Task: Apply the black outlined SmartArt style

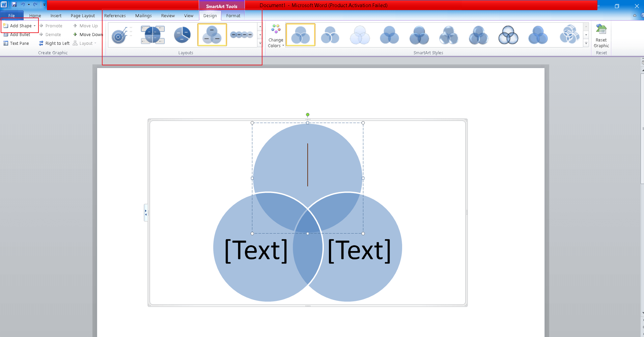Action: (x=508, y=35)
